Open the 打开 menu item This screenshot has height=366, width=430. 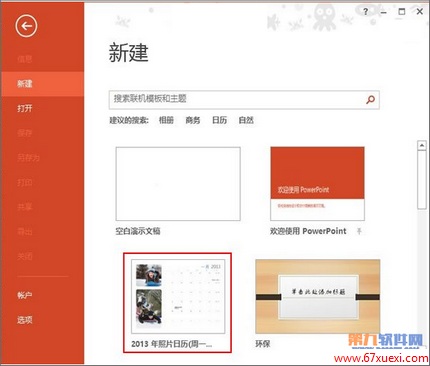25,108
